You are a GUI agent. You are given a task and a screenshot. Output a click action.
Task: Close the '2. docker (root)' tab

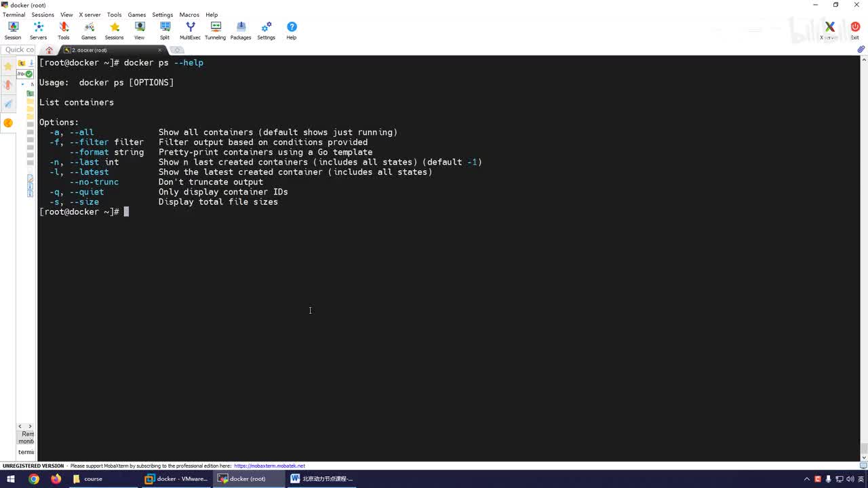(x=160, y=50)
